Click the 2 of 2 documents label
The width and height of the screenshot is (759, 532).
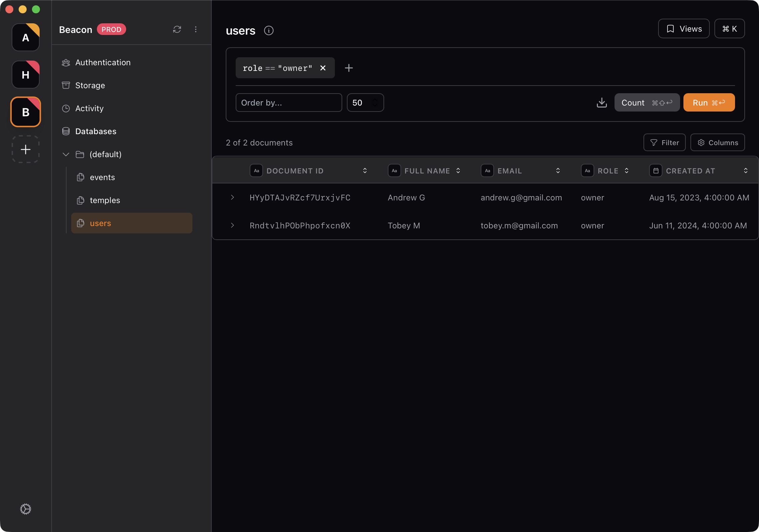(259, 142)
